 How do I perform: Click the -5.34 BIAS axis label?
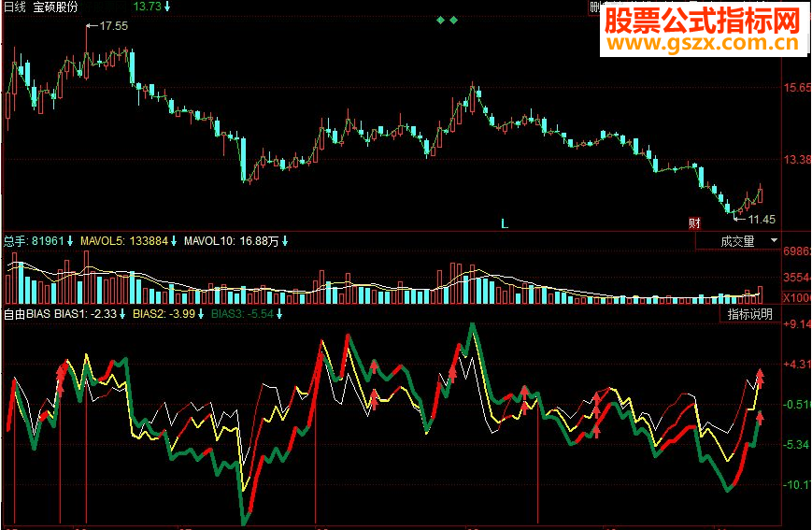(x=797, y=445)
